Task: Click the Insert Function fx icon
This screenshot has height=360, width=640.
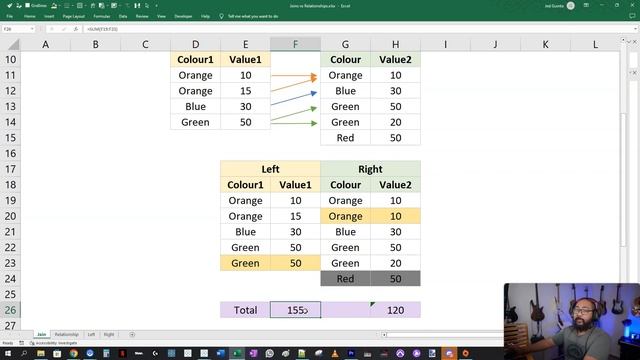Action: (x=76, y=29)
